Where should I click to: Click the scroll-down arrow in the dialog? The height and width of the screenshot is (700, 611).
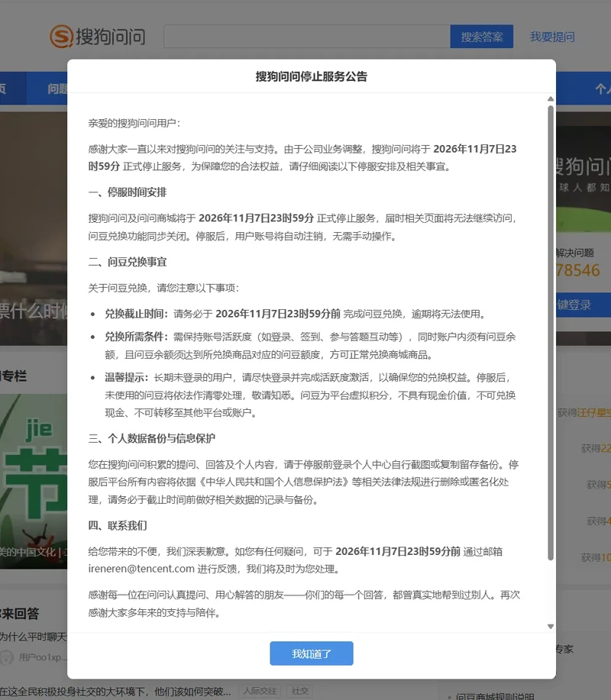coord(551,627)
